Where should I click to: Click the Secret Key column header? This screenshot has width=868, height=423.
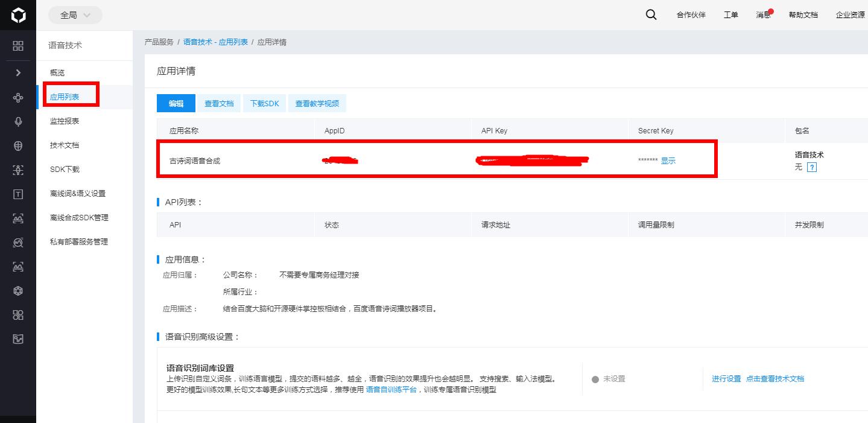point(656,131)
